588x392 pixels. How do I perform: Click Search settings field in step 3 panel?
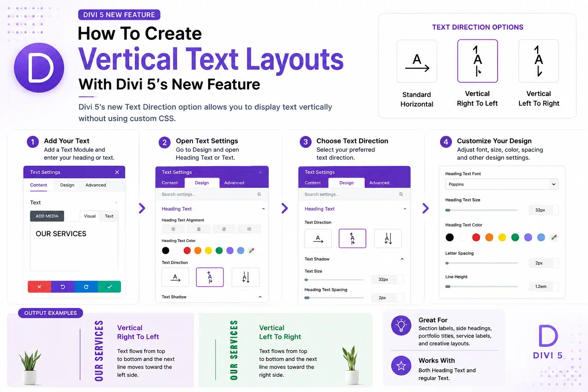click(x=354, y=194)
